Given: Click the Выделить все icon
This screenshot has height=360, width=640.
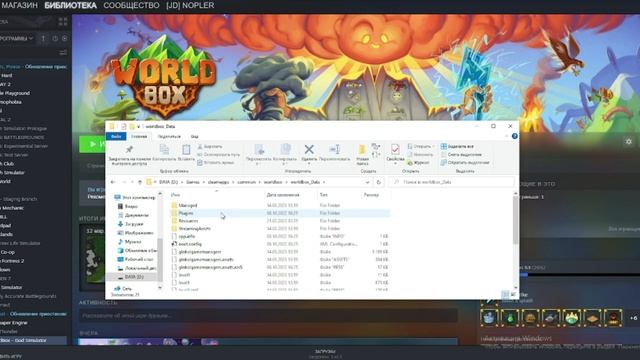Looking at the screenshot, I should (x=444, y=146).
